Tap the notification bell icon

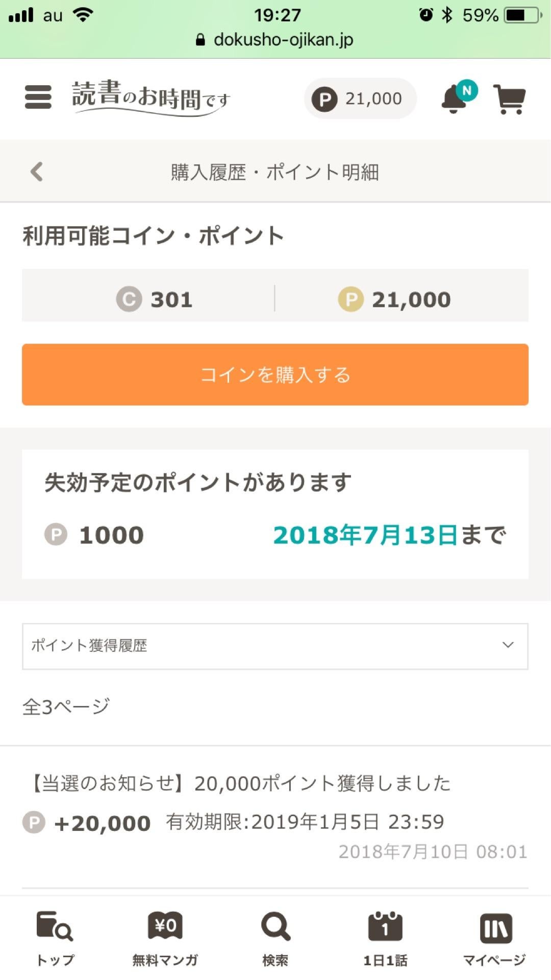pos(454,99)
